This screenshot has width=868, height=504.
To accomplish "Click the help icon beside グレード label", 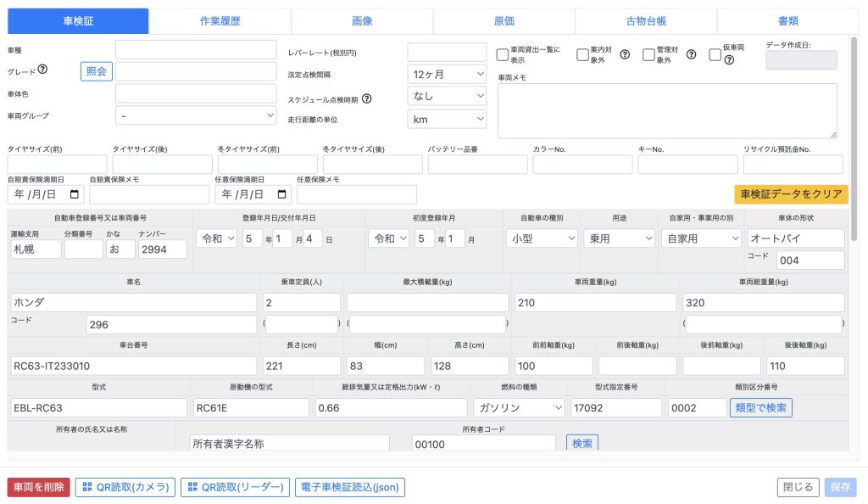I will click(42, 70).
